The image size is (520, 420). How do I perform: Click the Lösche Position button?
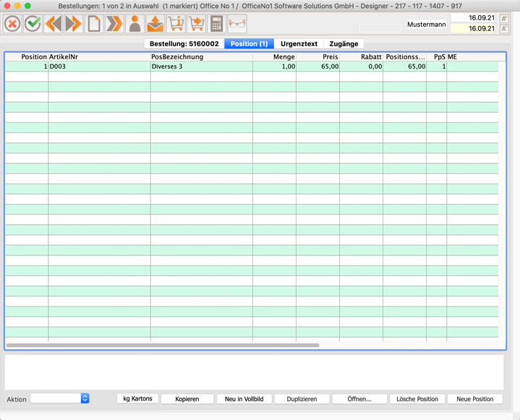417,399
